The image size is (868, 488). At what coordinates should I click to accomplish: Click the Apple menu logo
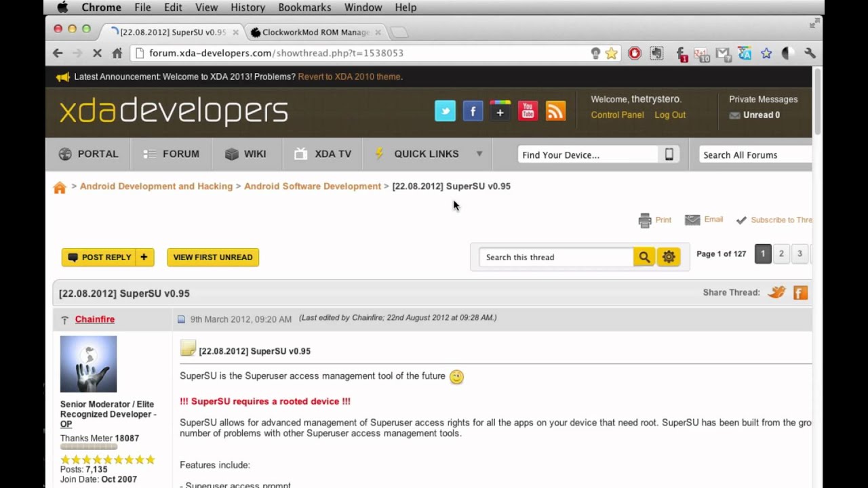point(62,7)
